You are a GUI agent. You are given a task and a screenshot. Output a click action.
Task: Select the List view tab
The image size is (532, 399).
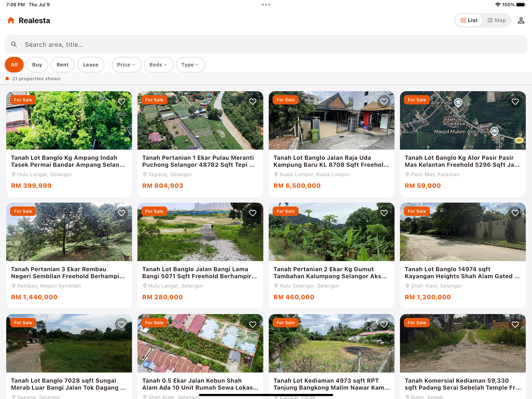click(x=469, y=20)
